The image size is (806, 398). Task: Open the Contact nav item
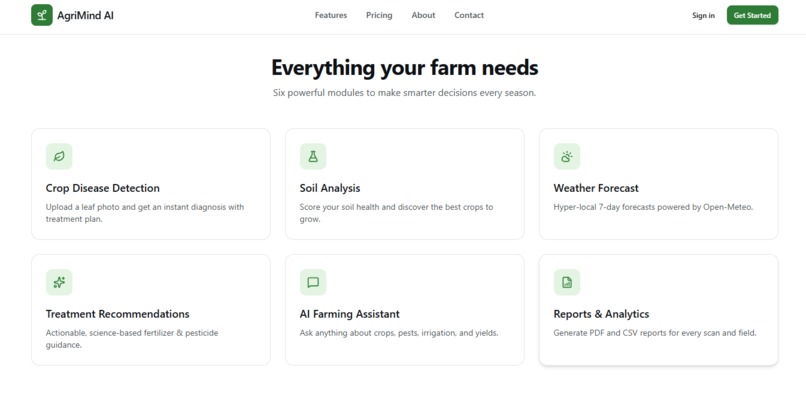[x=469, y=15]
